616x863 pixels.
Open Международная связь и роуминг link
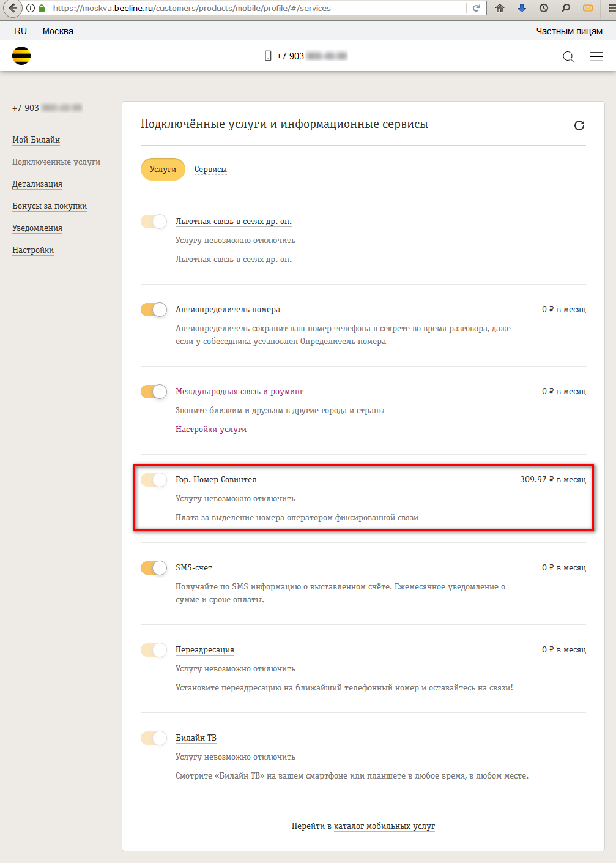[x=239, y=392]
